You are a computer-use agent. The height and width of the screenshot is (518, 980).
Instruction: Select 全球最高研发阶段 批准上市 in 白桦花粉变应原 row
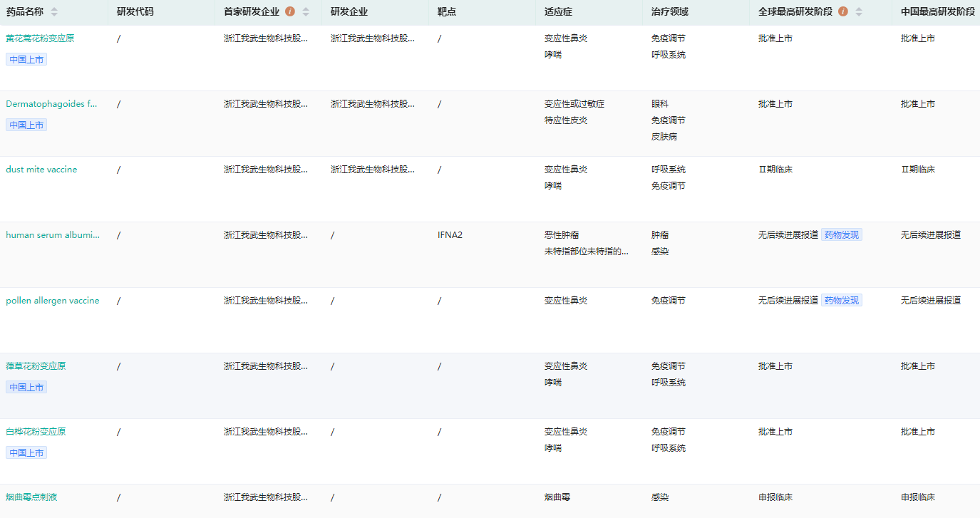(775, 432)
